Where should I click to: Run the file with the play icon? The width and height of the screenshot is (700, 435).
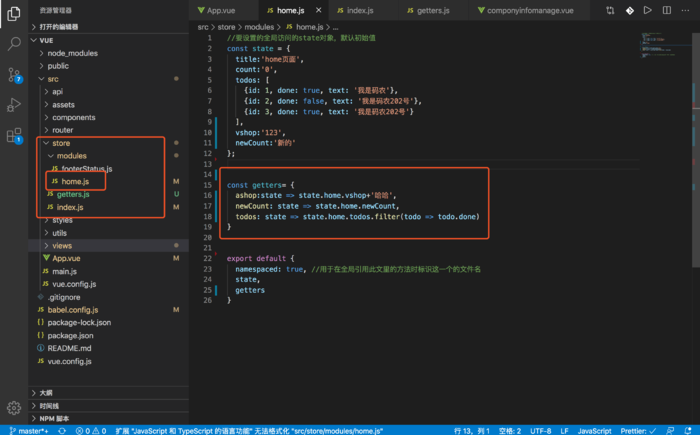[647, 10]
